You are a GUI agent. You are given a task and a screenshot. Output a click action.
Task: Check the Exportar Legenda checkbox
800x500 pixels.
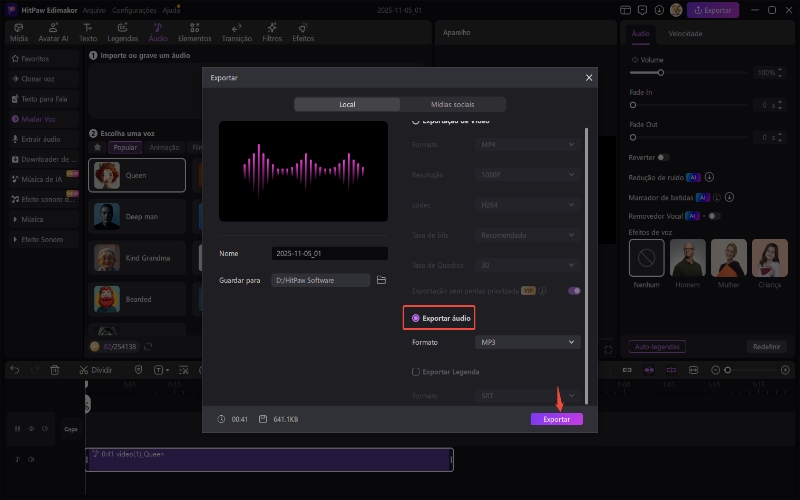tap(417, 372)
